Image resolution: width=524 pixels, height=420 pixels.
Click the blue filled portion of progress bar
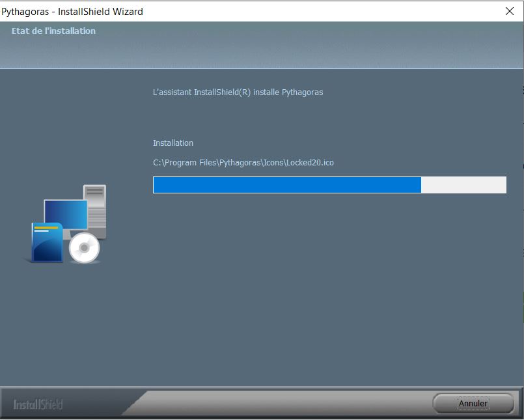point(287,185)
